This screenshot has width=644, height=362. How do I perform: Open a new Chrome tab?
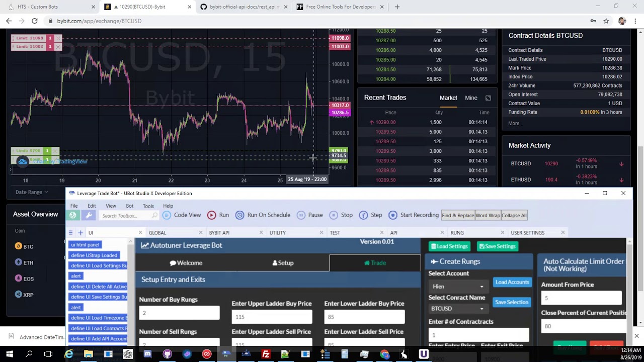(x=397, y=7)
